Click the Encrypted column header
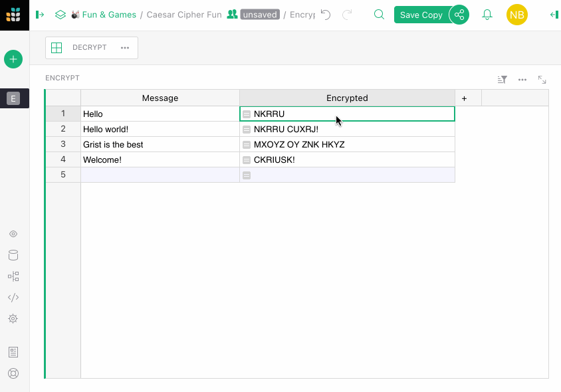This screenshot has width=561, height=392. [x=347, y=98]
